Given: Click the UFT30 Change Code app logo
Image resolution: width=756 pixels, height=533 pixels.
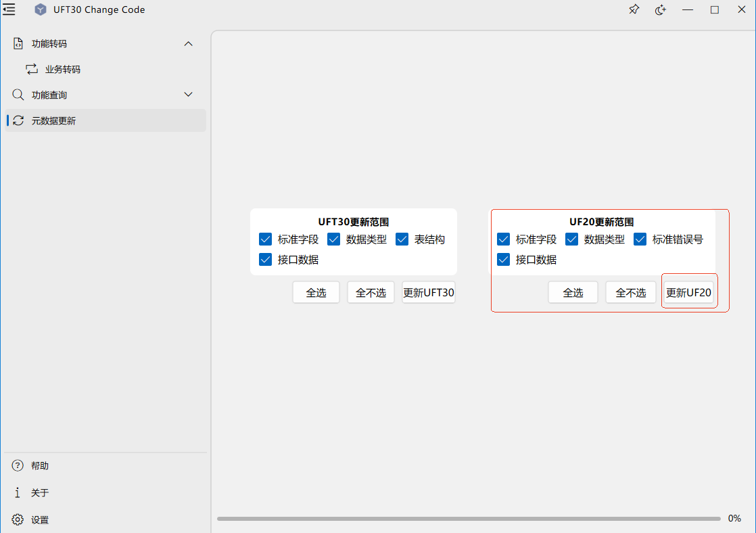Looking at the screenshot, I should click(41, 9).
